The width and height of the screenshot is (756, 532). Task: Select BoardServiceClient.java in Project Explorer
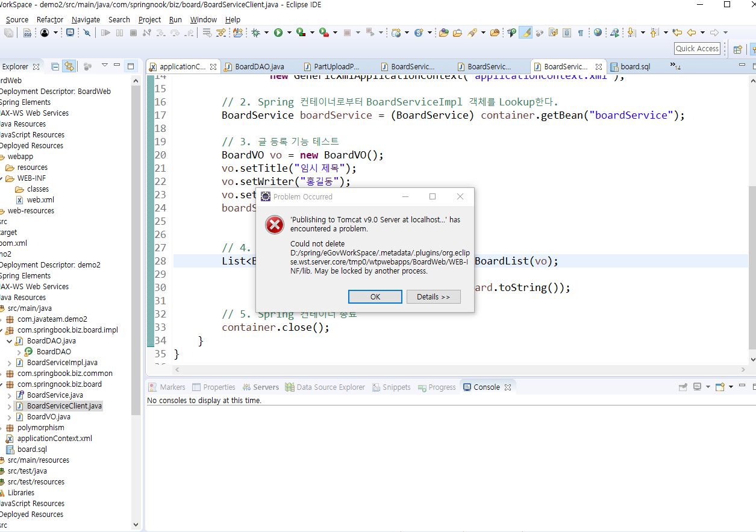tap(64, 406)
